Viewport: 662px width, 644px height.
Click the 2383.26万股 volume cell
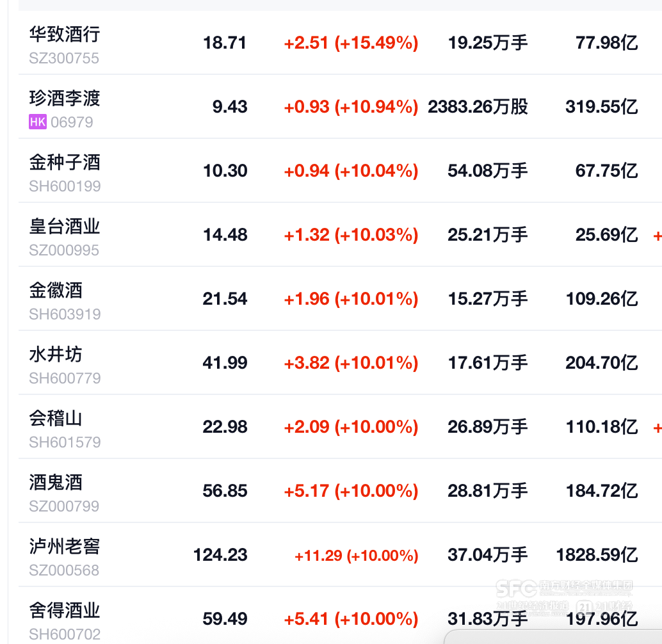(x=478, y=107)
